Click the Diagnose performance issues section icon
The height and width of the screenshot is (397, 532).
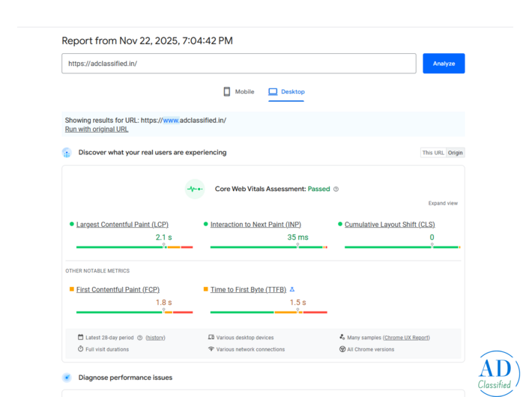click(x=67, y=378)
